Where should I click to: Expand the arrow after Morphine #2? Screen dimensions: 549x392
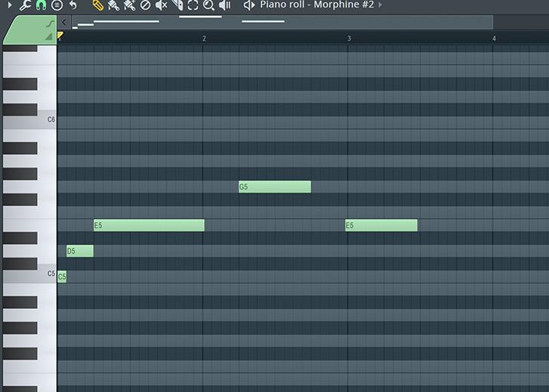[x=380, y=5]
